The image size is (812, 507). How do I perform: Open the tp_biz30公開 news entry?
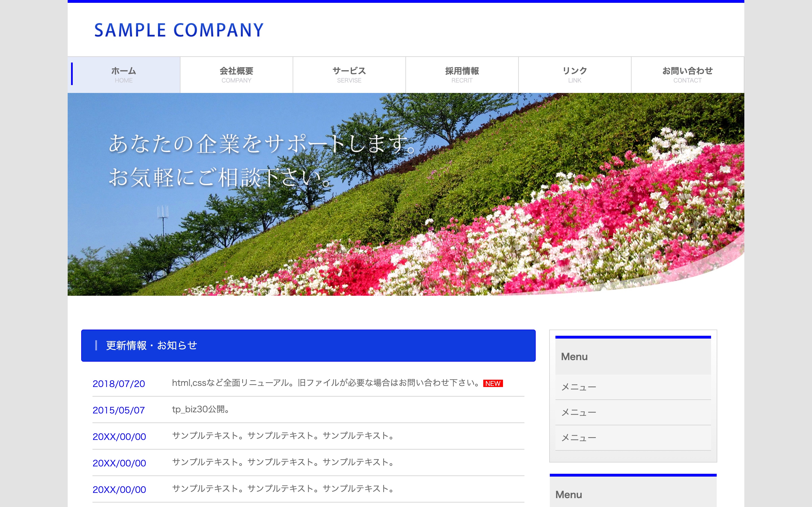201,410
